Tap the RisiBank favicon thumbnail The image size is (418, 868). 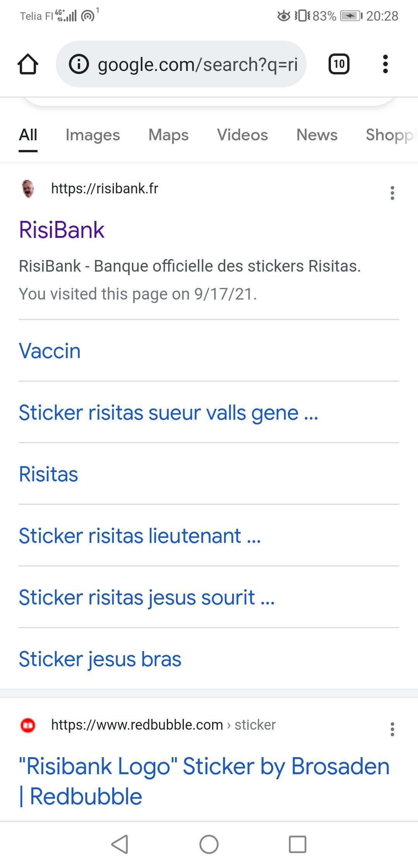coord(28,189)
